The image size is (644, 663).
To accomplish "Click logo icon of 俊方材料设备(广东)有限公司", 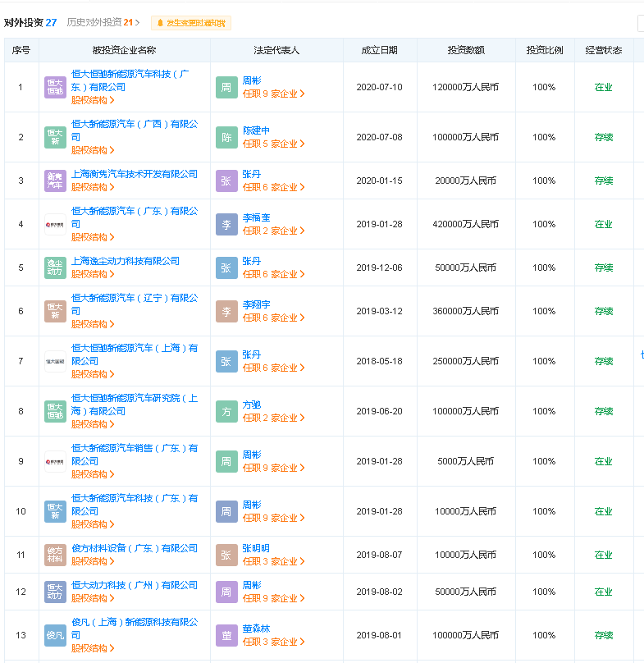I will pyautogui.click(x=55, y=555).
